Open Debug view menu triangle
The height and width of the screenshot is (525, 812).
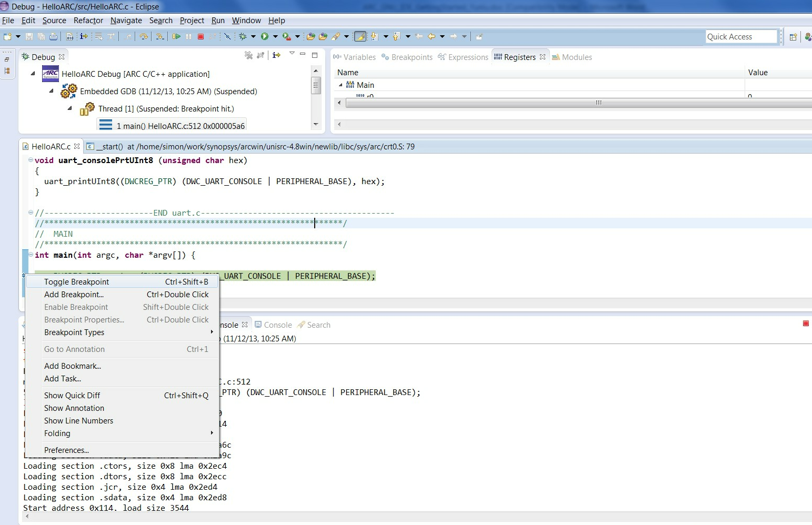[x=292, y=54]
